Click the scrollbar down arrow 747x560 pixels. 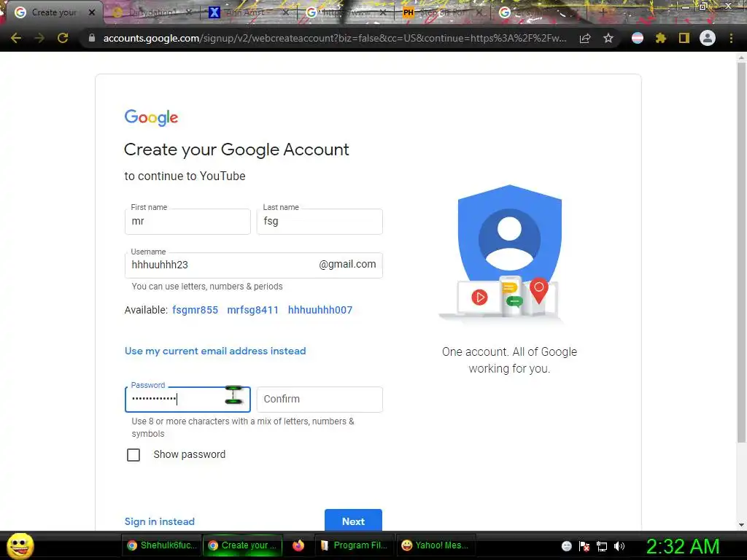tap(741, 525)
